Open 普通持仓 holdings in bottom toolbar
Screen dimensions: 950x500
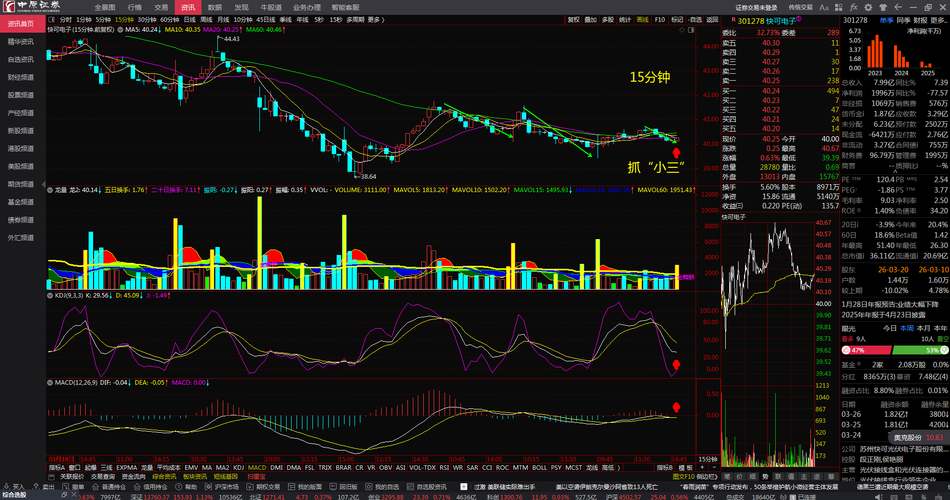[x=109, y=487]
